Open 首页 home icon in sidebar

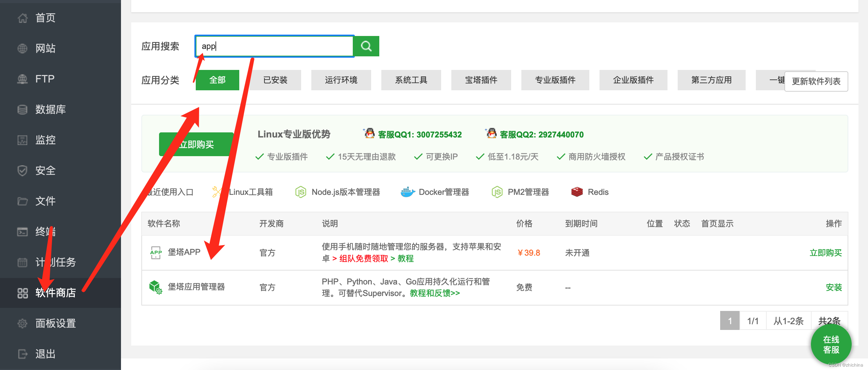click(22, 18)
